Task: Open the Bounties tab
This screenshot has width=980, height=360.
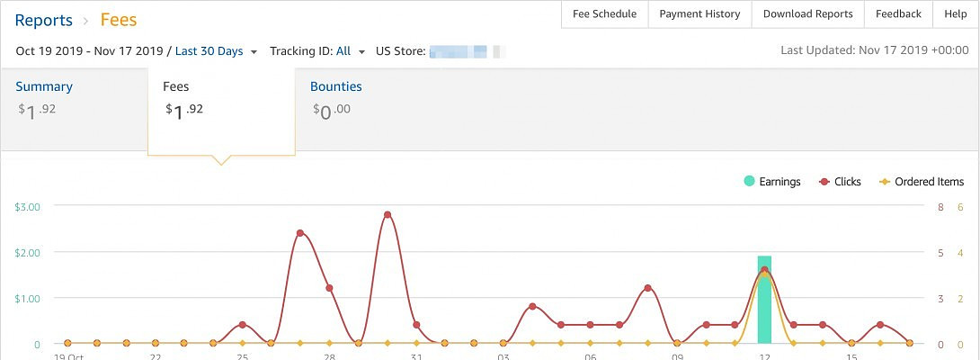Action: coord(336,87)
